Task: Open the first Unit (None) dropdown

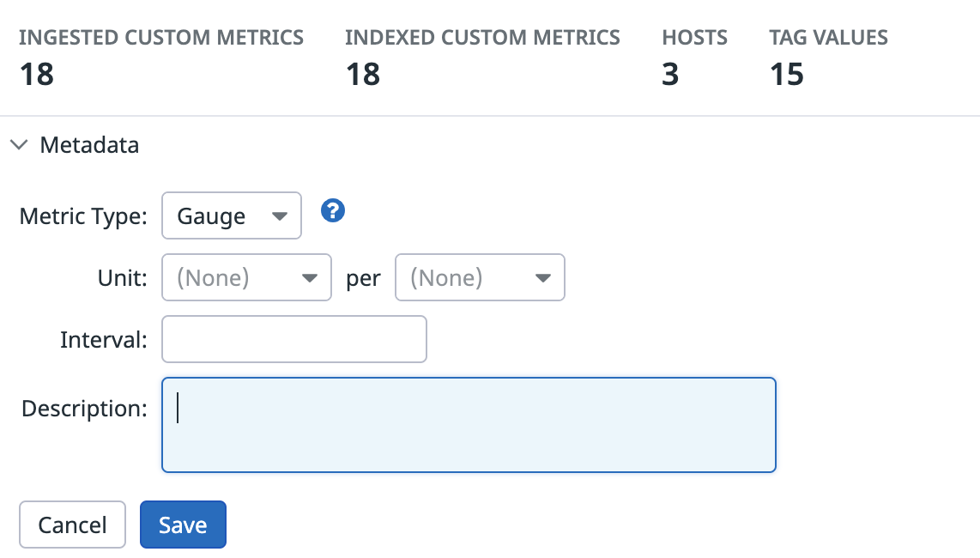Action: [246, 277]
